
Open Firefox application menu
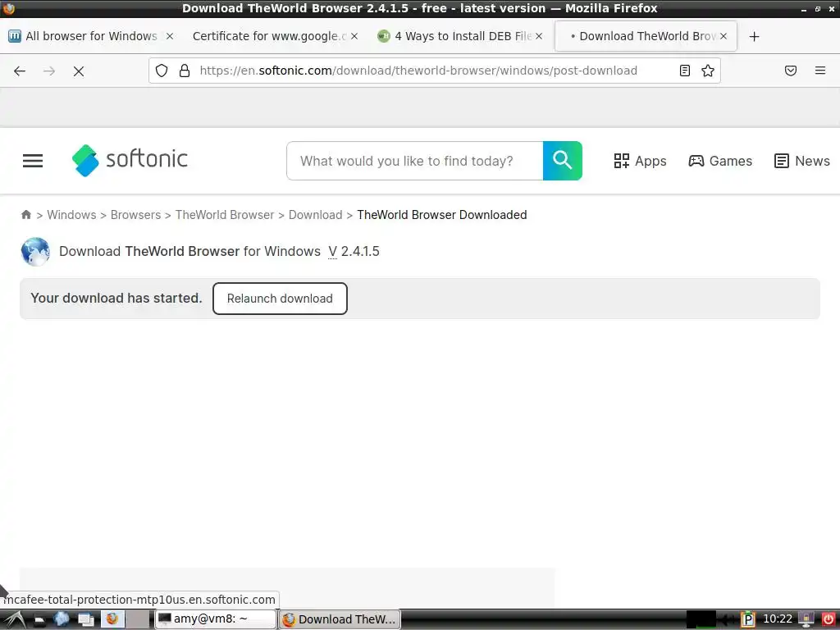[820, 71]
